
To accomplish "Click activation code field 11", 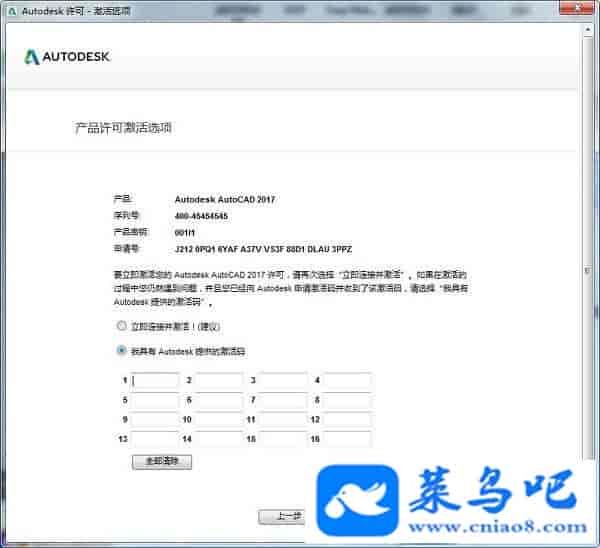I will [x=283, y=420].
